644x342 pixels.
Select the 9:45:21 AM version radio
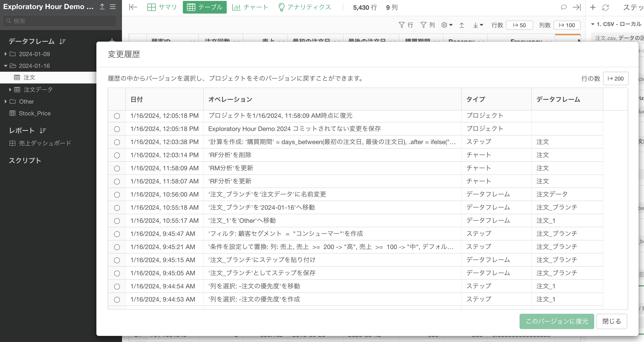(x=117, y=247)
